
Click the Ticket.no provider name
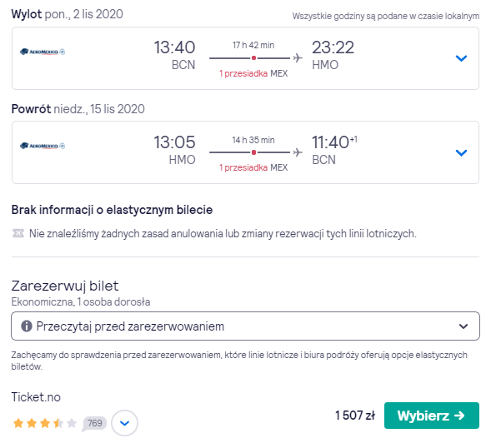point(36,397)
